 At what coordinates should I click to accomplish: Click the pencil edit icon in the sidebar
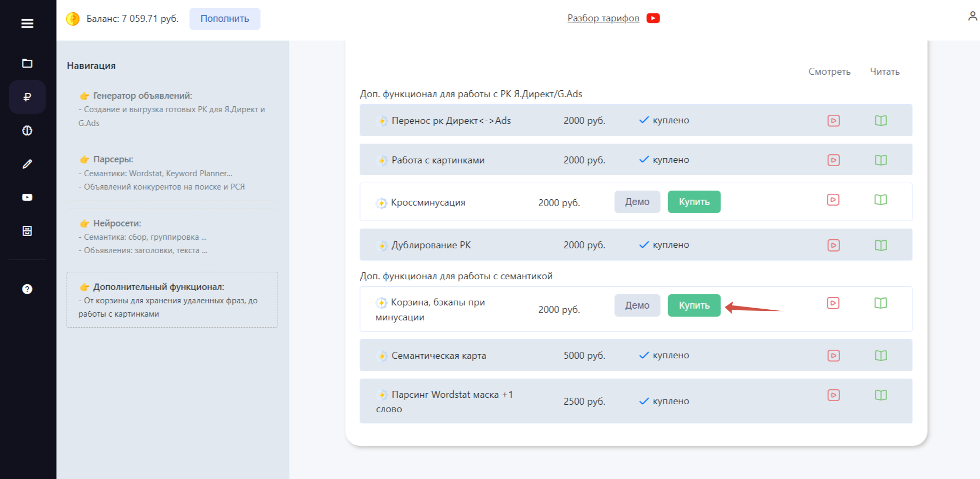(x=27, y=164)
